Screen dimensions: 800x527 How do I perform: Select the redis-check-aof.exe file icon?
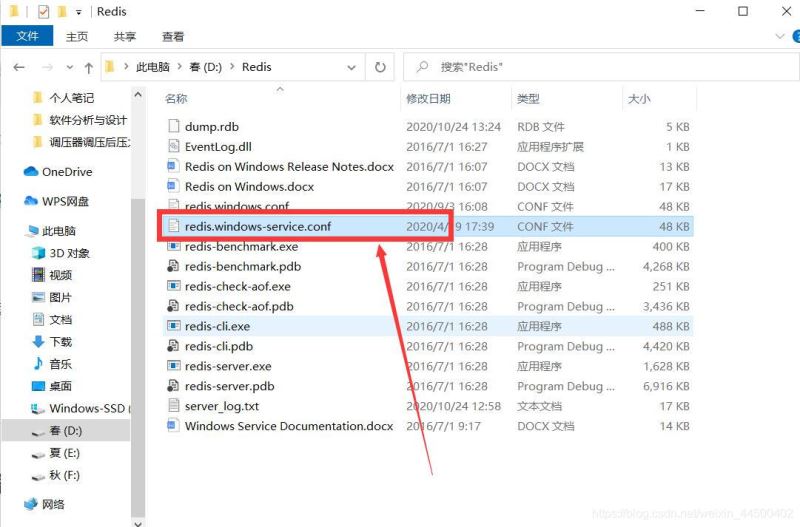174,286
